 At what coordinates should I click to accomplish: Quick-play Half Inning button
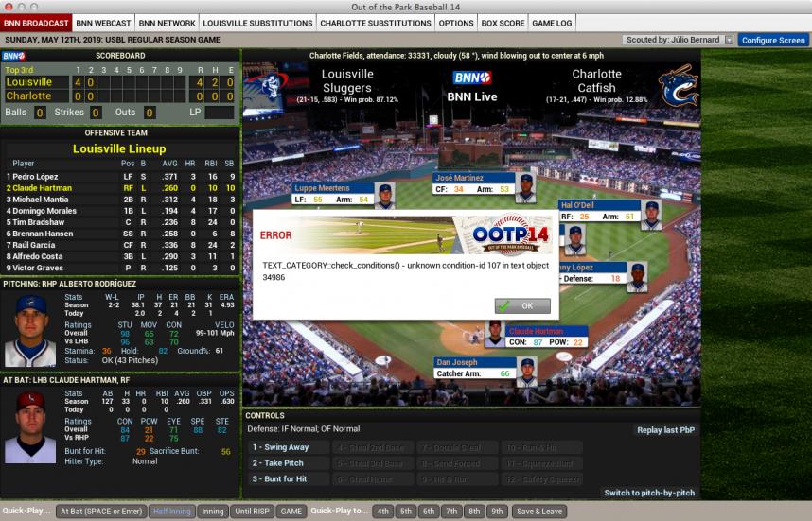point(172,512)
